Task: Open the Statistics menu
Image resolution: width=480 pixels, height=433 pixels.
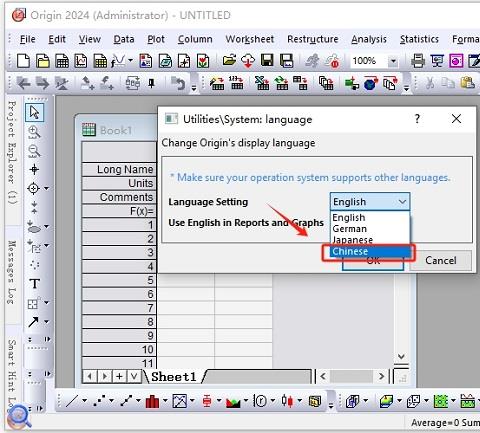Action: point(419,39)
